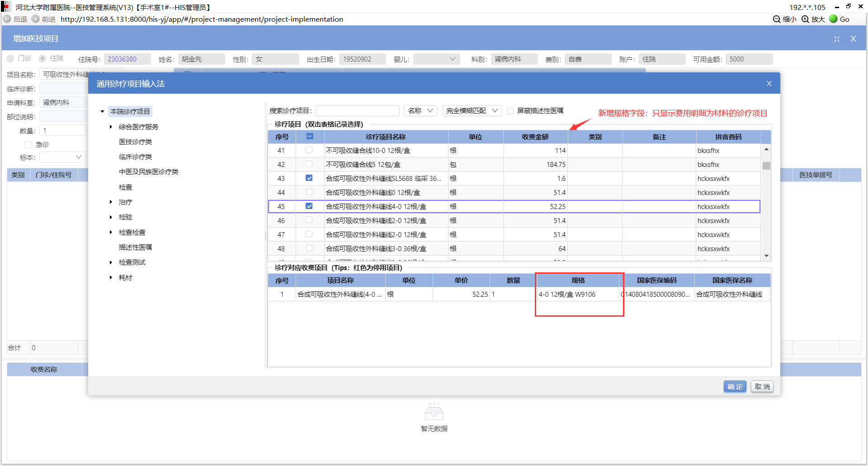Toggle the select-all checkbox in table header
Viewport: 868px width, 466px height.
[310, 137]
